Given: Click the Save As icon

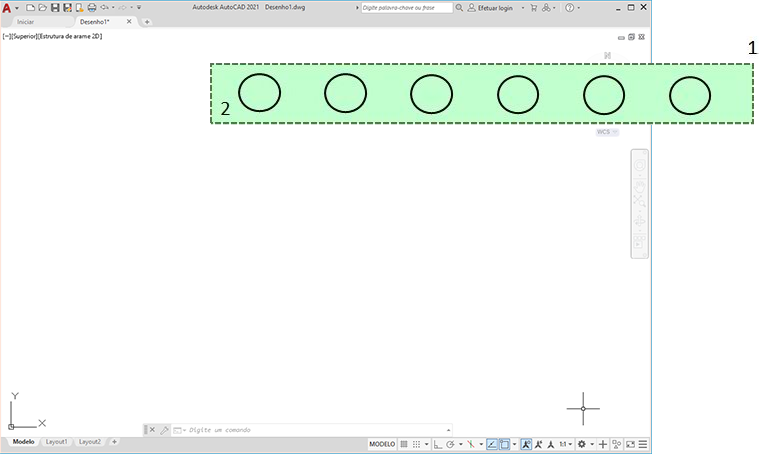Looking at the screenshot, I should tap(67, 8).
